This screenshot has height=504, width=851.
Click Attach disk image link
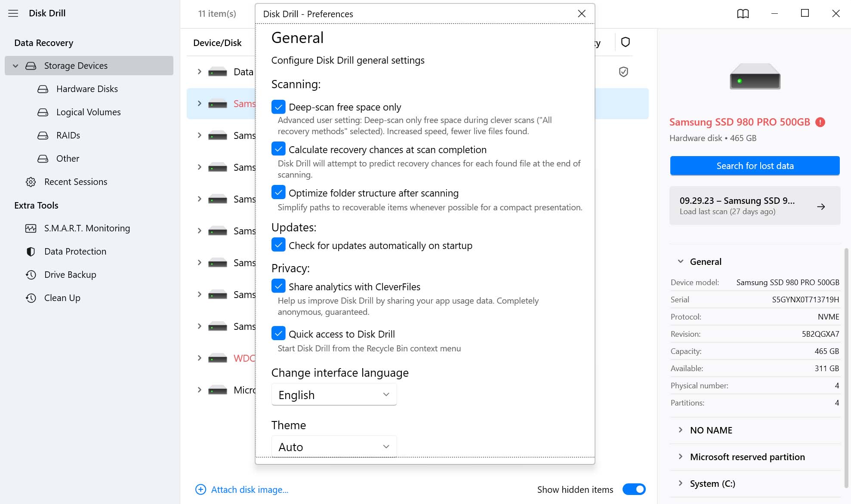(x=249, y=489)
